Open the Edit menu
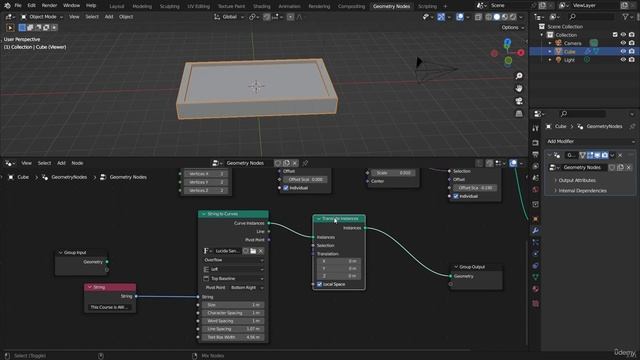 coord(31,6)
